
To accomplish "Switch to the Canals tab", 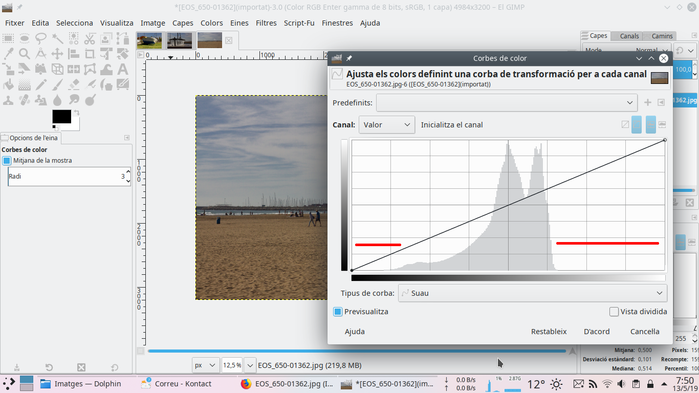I will tap(629, 36).
